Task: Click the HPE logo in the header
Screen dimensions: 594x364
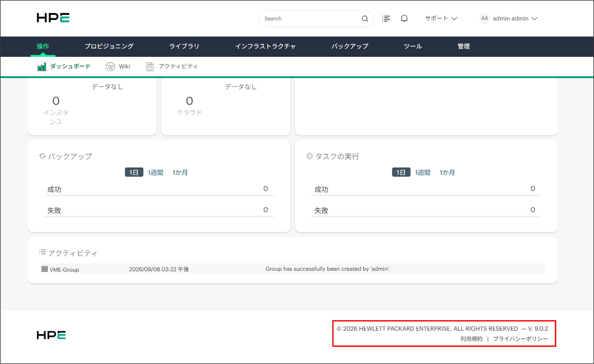Action: [53, 18]
